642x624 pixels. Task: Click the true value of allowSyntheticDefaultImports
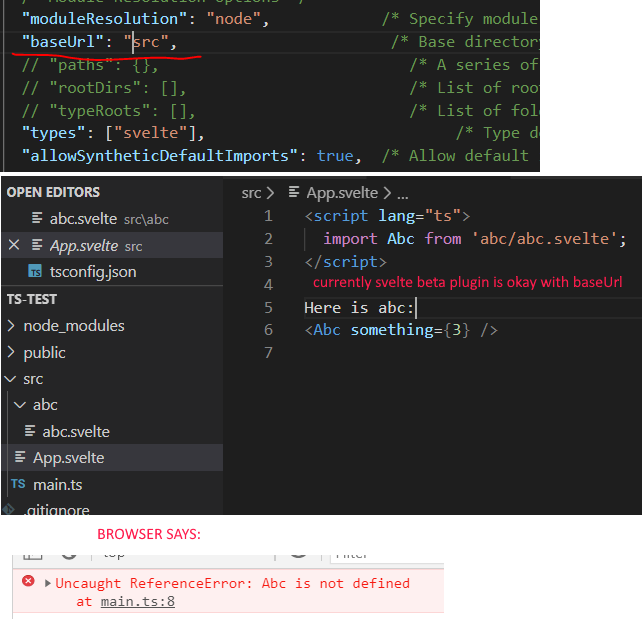point(335,156)
